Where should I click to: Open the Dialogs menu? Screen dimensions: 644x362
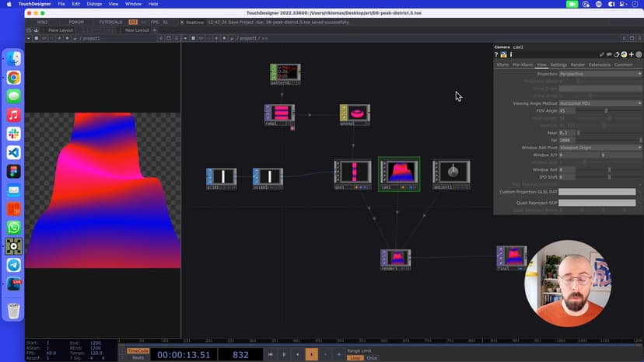(94, 4)
